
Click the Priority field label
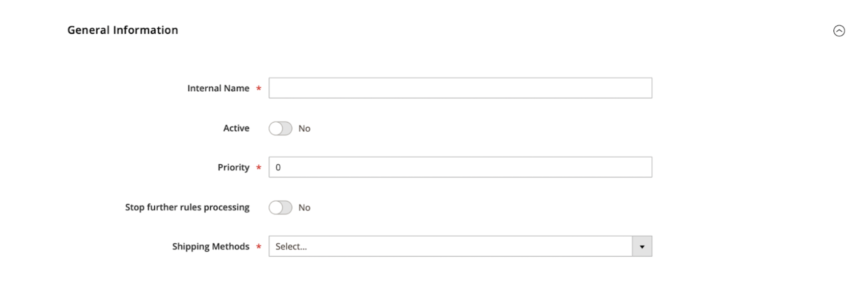point(233,167)
